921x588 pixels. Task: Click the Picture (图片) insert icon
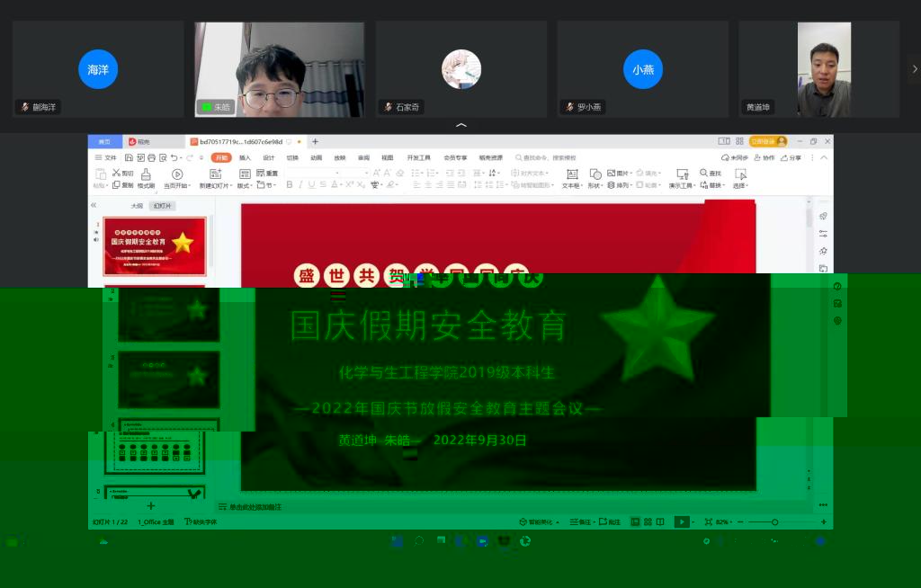pos(611,173)
